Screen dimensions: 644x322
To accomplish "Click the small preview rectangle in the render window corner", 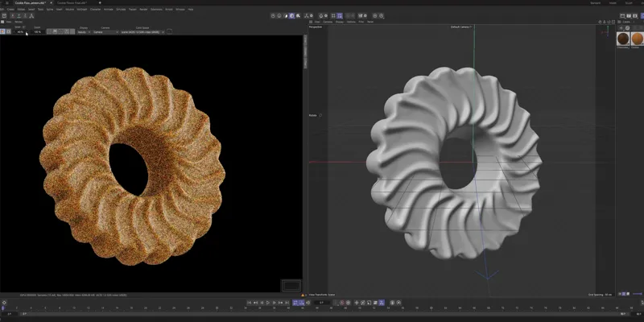I will coord(291,286).
